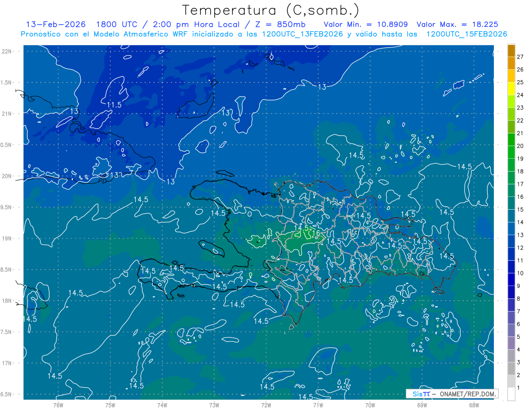Click the longitude axis label '74W'
Viewport: 532px width, 411px height.
162,405
